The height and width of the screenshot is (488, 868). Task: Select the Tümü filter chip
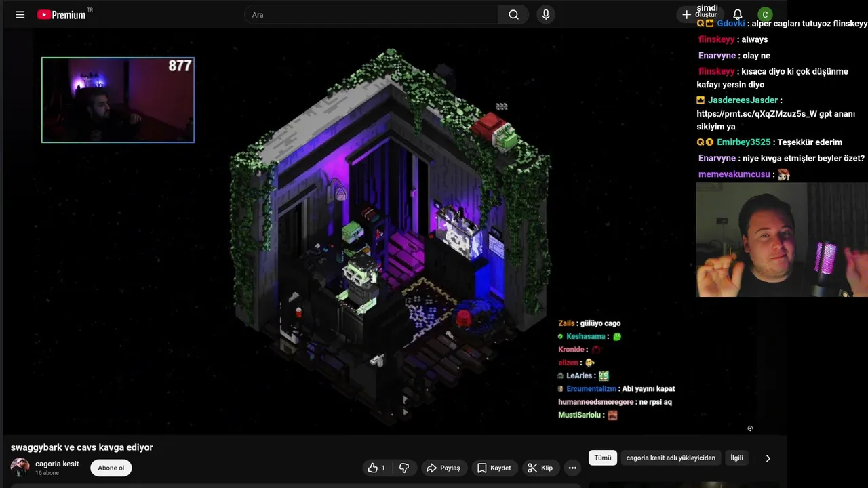(x=603, y=457)
